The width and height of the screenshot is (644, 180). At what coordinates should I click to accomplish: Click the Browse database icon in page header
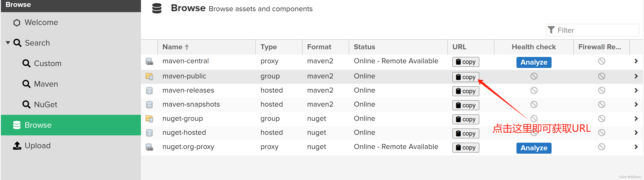pyautogui.click(x=157, y=8)
